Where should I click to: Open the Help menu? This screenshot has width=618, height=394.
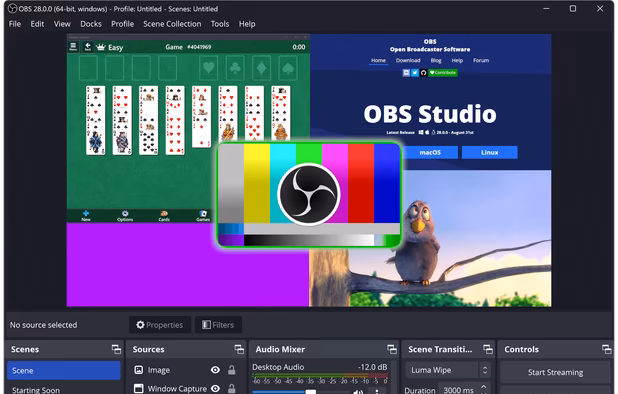click(x=247, y=24)
